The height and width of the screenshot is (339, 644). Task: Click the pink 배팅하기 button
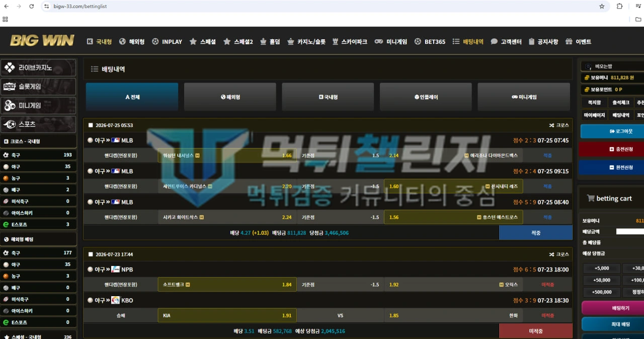click(x=613, y=307)
